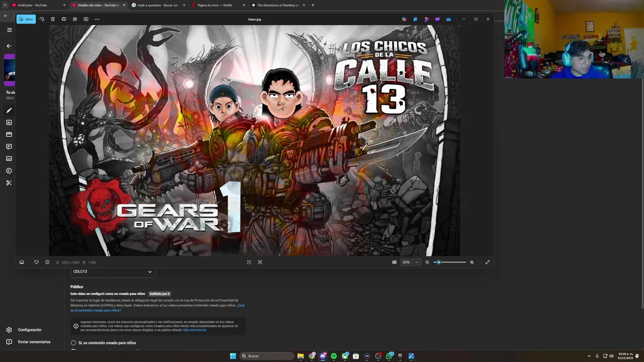The width and height of the screenshot is (644, 362).
Task: Open YouTube Studio hamburger menu
Action: (x=9, y=30)
